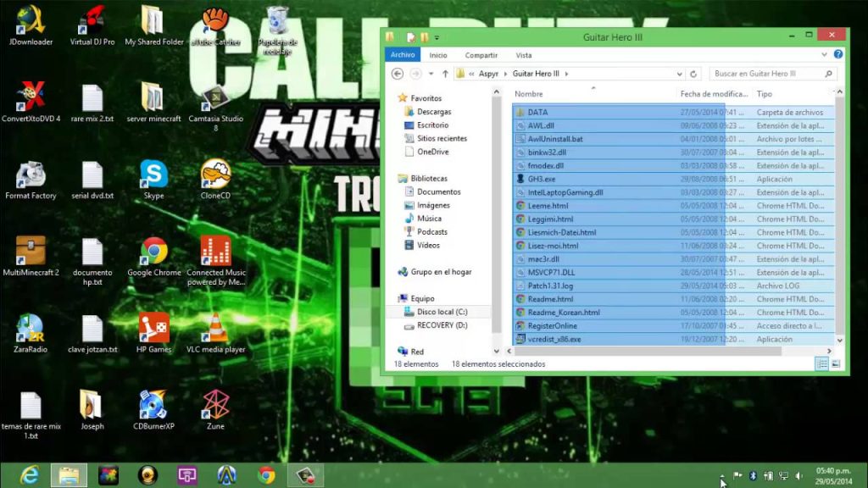Click inside the Buscar en Guitar Hero III search box
This screenshot has height=488, width=868.
[x=767, y=73]
